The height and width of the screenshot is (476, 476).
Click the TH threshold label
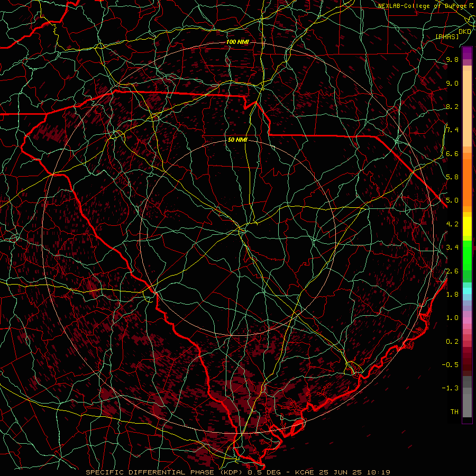pyautogui.click(x=454, y=412)
